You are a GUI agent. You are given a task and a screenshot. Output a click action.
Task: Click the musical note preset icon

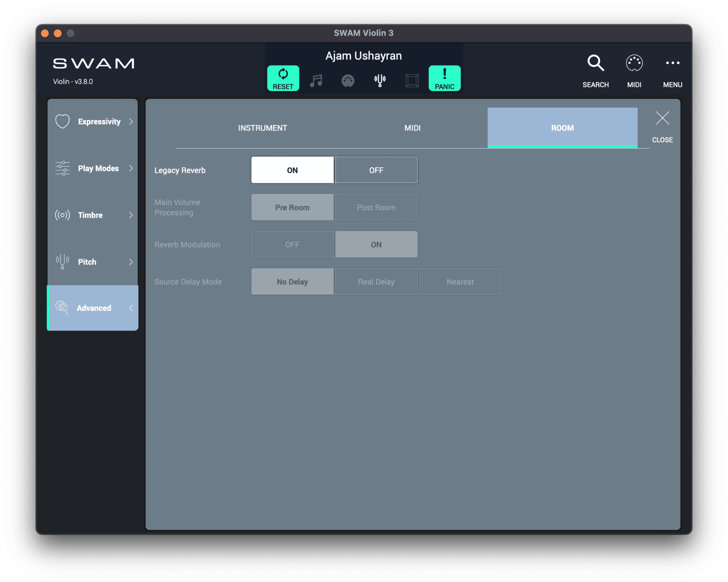(316, 80)
